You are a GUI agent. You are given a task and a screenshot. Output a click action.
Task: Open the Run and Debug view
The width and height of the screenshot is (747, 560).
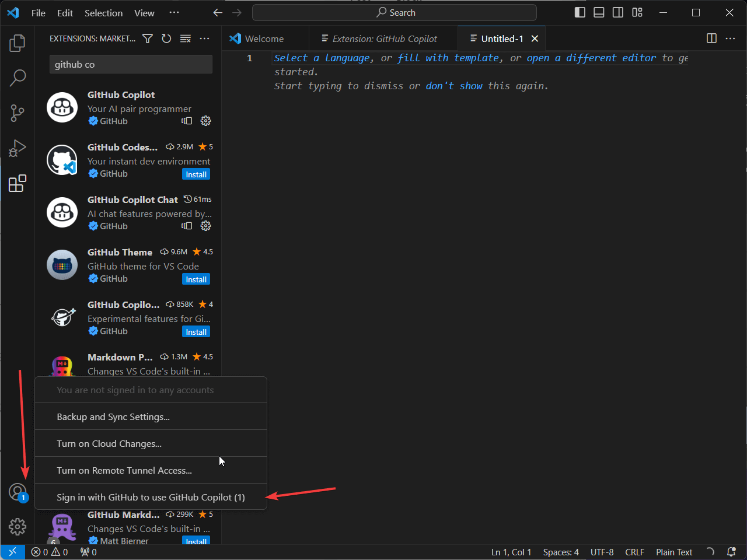pyautogui.click(x=18, y=148)
